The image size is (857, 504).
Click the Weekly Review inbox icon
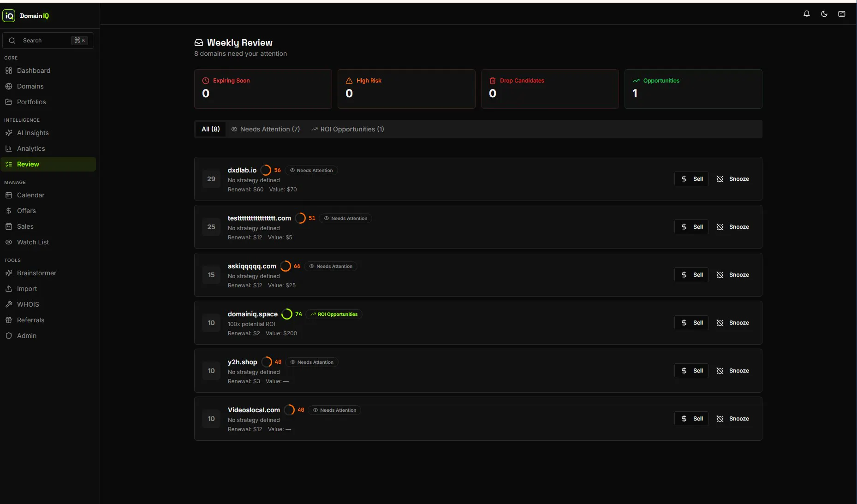point(199,42)
